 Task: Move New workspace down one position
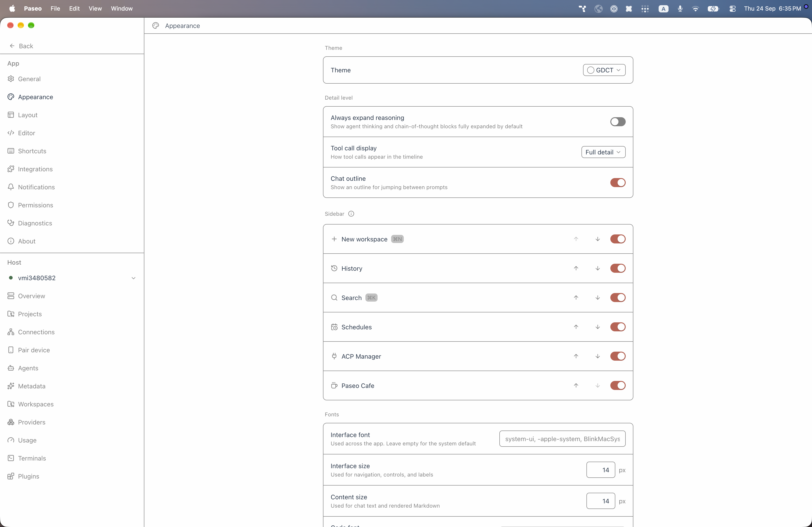(598, 239)
